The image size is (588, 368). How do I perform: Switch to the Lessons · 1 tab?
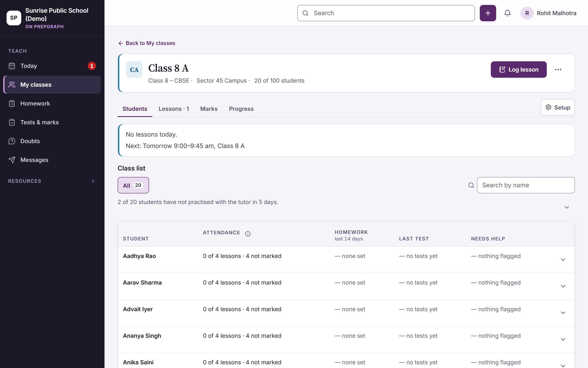coord(174,109)
